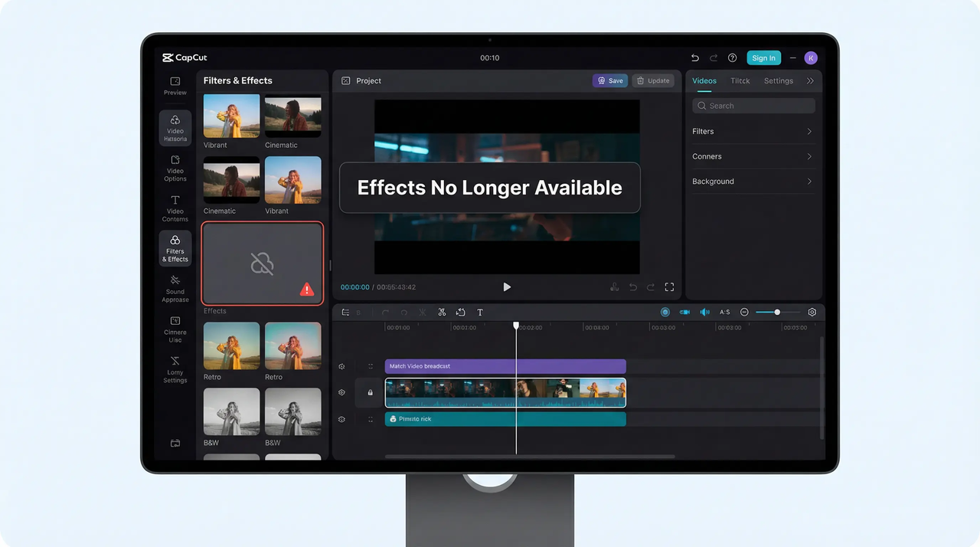The image size is (980, 547).
Task: Toggle visibility of the Match Video broadcast track
Action: (341, 366)
